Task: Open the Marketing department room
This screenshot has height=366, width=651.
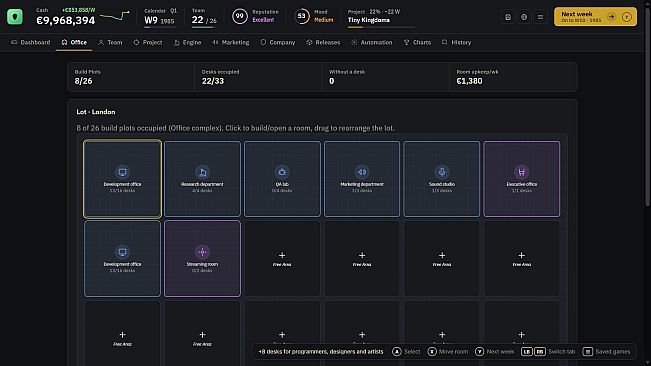Action: [x=362, y=179]
